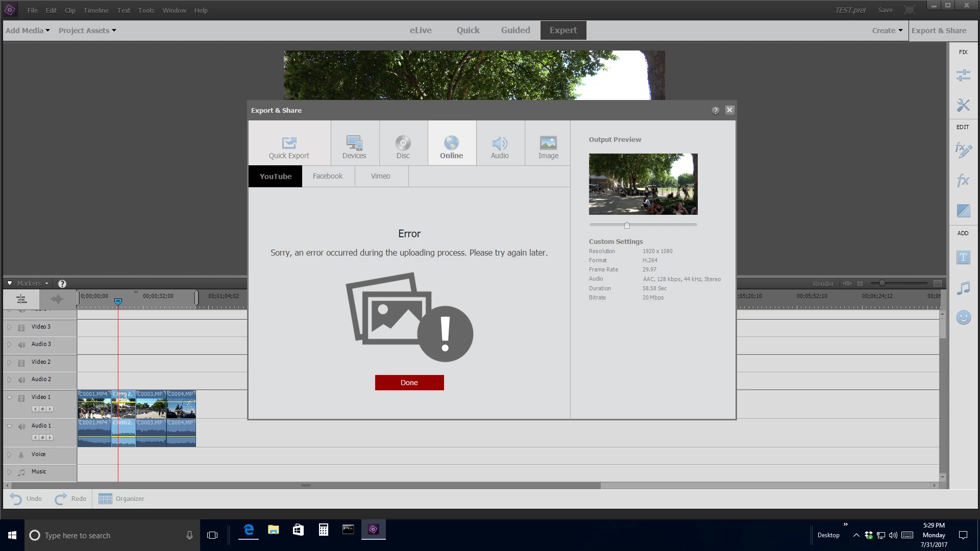This screenshot has height=551, width=980.
Task: Toggle Video 2 track film icon
Action: click(x=21, y=363)
